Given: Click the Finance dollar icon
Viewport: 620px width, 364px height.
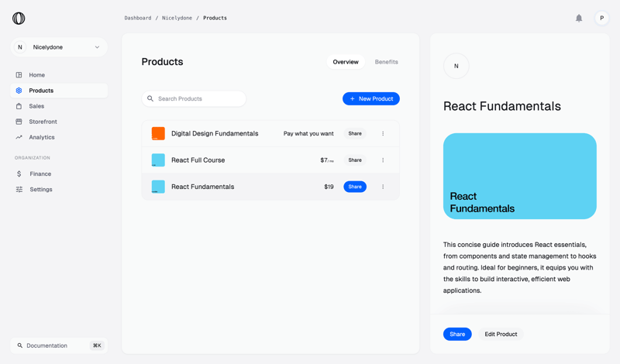Looking at the screenshot, I should tap(19, 174).
